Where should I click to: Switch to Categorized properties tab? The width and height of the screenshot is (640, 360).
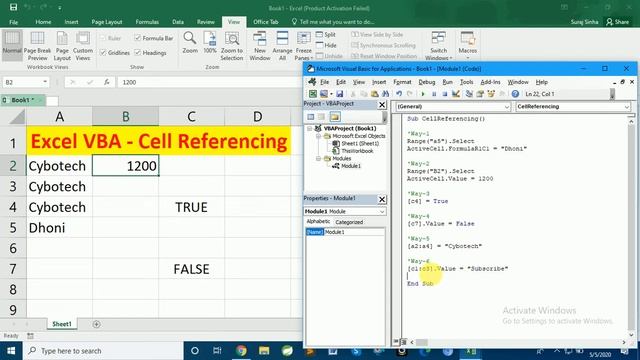pyautogui.click(x=349, y=222)
